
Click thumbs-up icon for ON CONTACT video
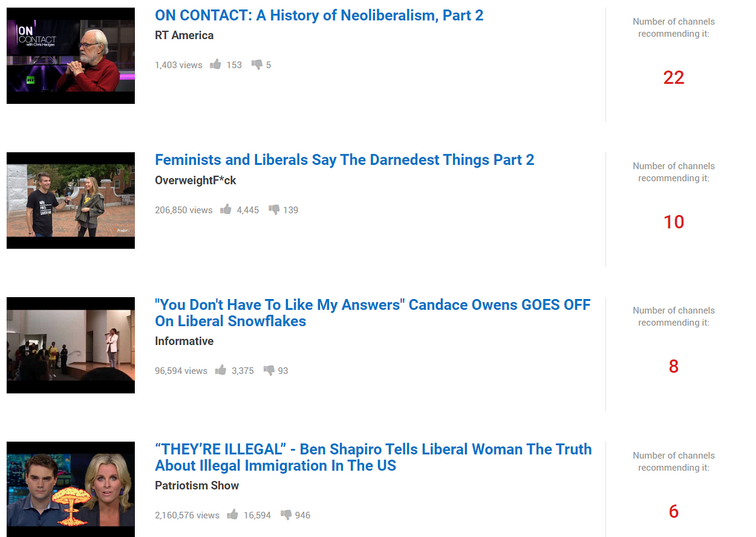tap(215, 64)
